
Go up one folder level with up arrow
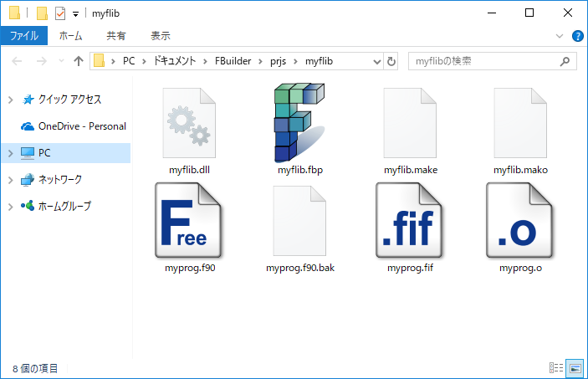coord(78,61)
